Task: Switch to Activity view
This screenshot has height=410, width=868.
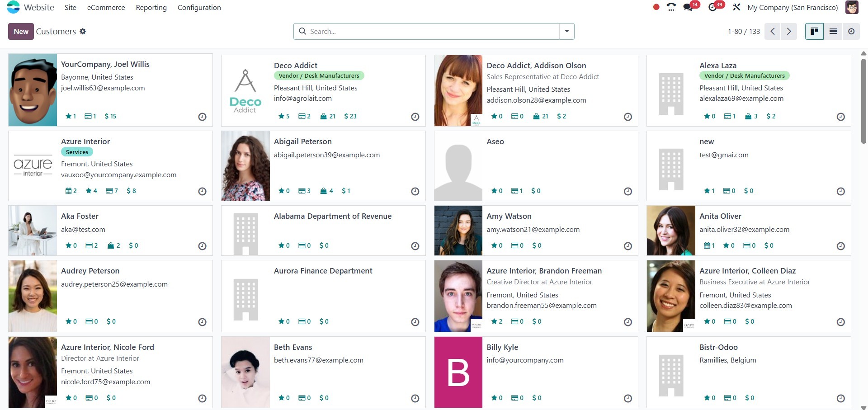Action: point(851,31)
